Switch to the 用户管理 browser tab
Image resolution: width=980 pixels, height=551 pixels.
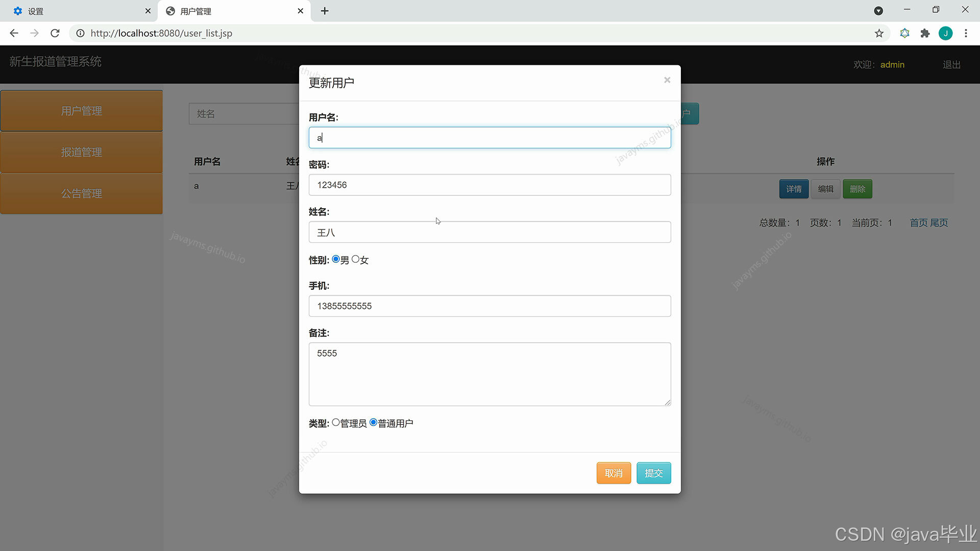point(234,11)
